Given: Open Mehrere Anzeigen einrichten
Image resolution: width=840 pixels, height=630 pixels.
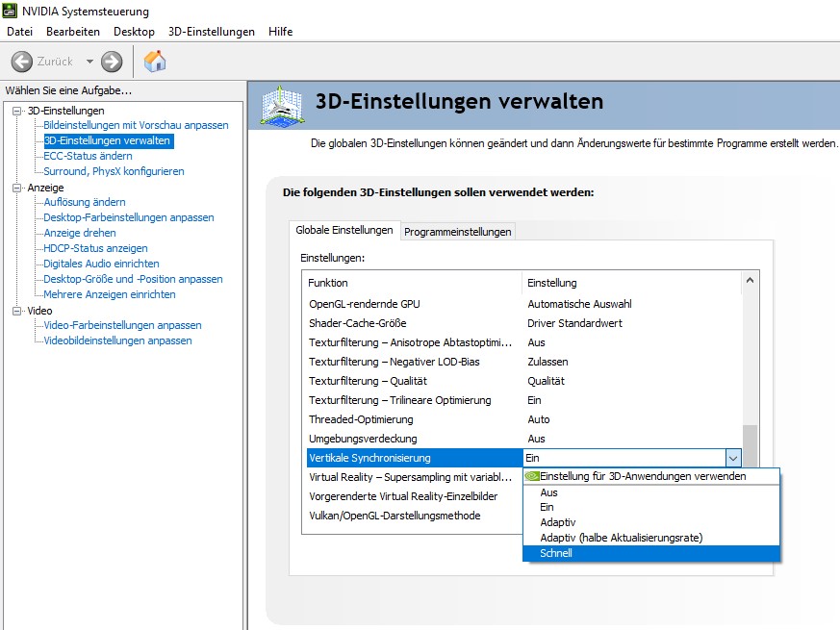Looking at the screenshot, I should [110, 294].
